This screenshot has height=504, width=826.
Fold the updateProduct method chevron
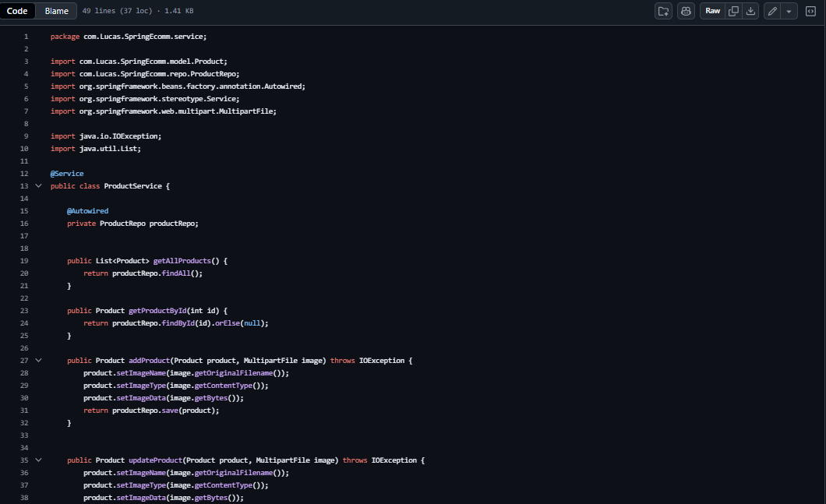click(38, 460)
